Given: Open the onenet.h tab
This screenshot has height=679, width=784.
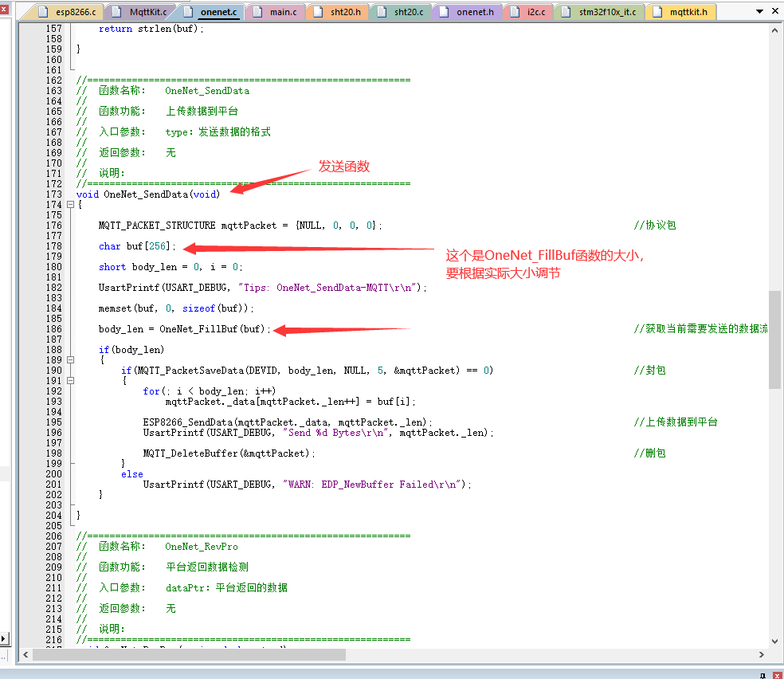Looking at the screenshot, I should [x=475, y=11].
